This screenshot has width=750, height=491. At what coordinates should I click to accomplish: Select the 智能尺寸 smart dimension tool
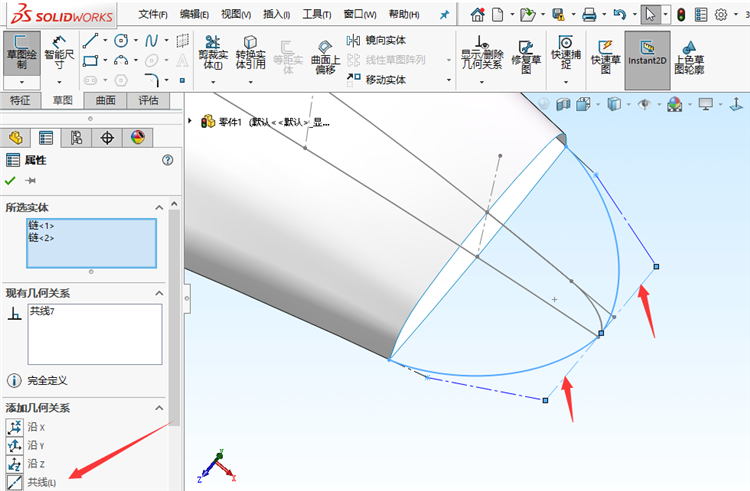tap(59, 53)
